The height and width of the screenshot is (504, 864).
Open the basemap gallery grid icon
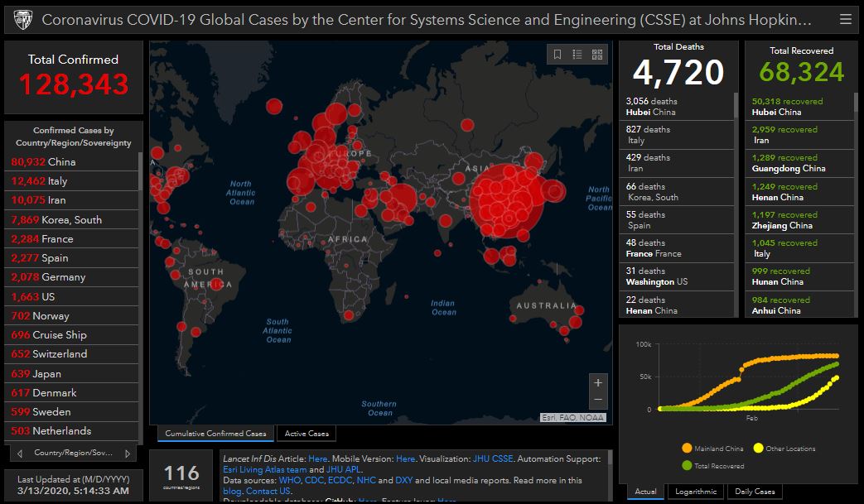(596, 54)
